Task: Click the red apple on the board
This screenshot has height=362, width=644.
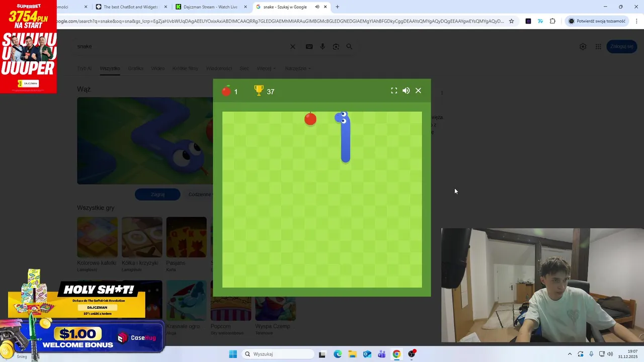Action: coord(310,119)
